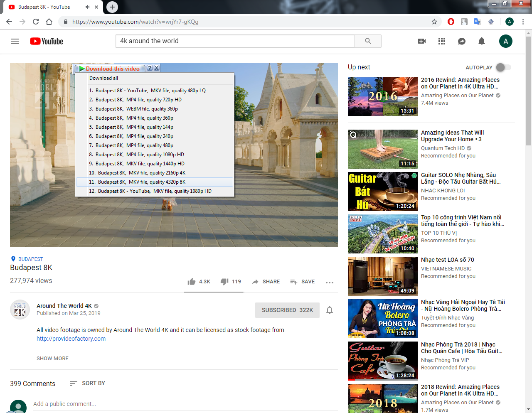
Task: Open the account avatar in YouTube header
Action: coord(506,41)
